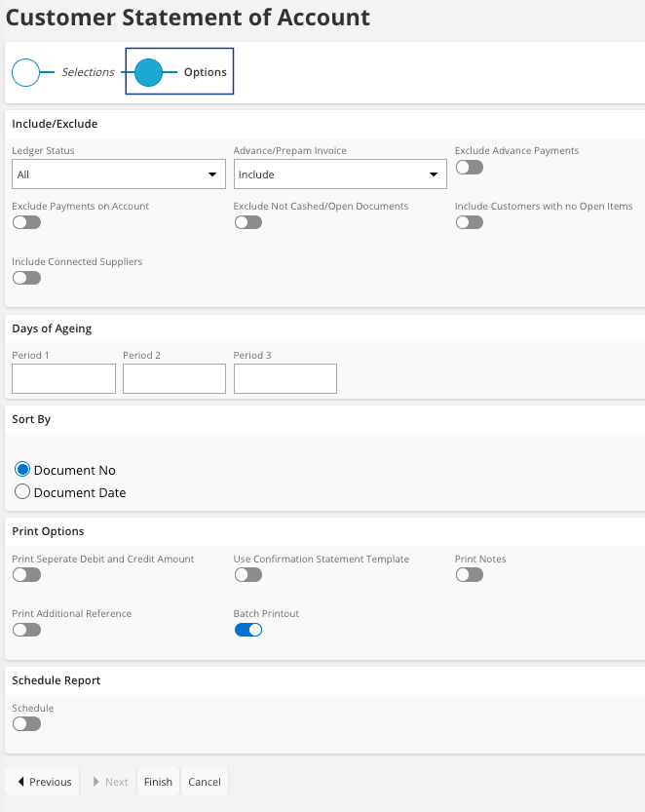Turn on Exclude Not Cashed/Open Documents
The image size is (645, 812).
pyautogui.click(x=247, y=222)
